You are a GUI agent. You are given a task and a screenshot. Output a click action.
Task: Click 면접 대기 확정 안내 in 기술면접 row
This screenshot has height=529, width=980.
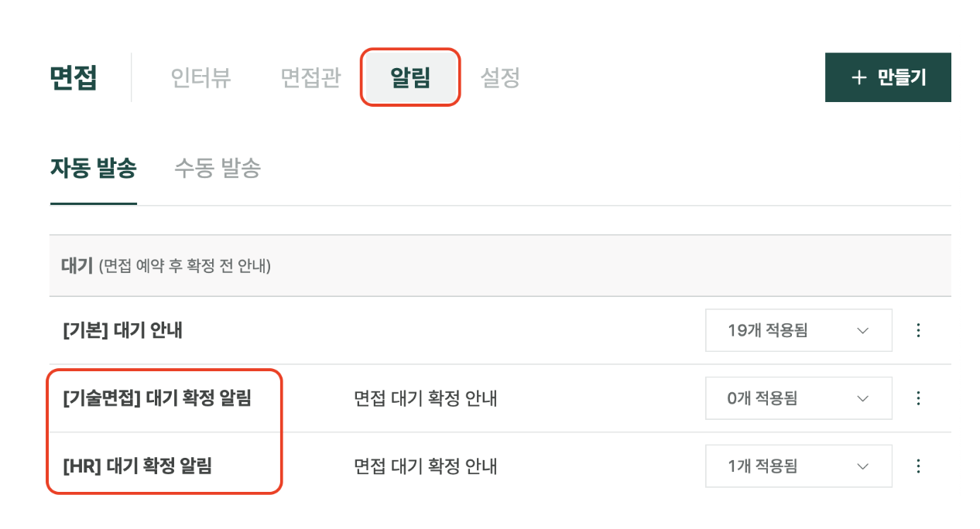425,398
